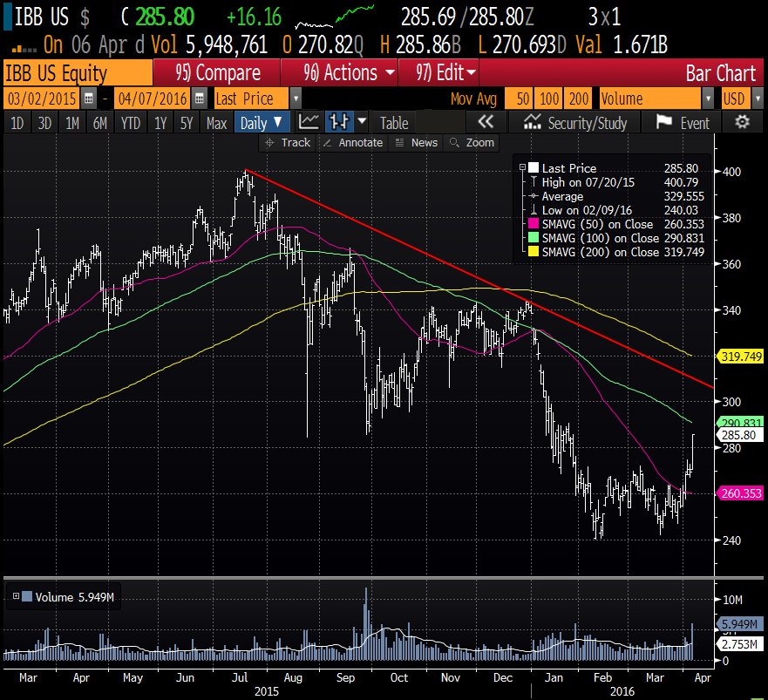Image resolution: width=768 pixels, height=700 pixels.
Task: Collapse the Volume legend toggle
Action: pos(17,596)
